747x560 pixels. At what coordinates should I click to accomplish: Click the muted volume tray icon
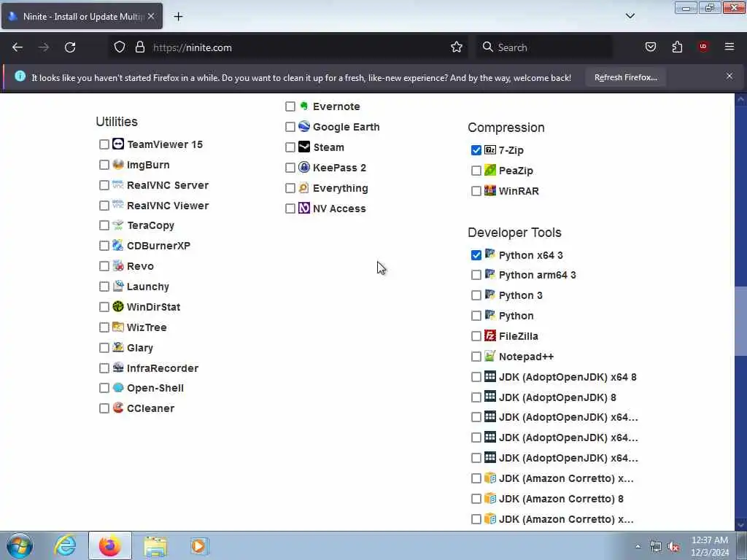click(x=673, y=547)
